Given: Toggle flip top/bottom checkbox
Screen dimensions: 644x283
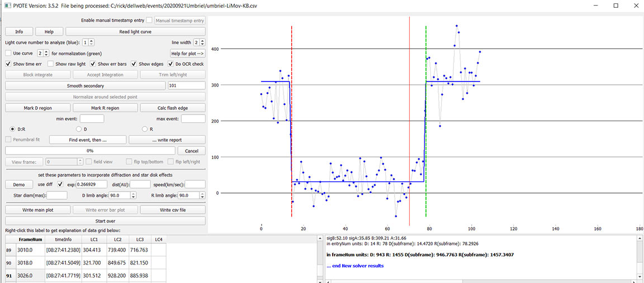Looking at the screenshot, I should click(129, 162).
